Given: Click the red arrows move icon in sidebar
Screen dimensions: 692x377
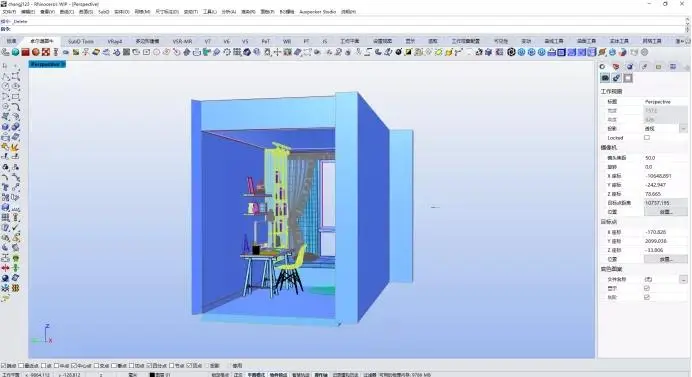Looking at the screenshot, I should (5, 268).
